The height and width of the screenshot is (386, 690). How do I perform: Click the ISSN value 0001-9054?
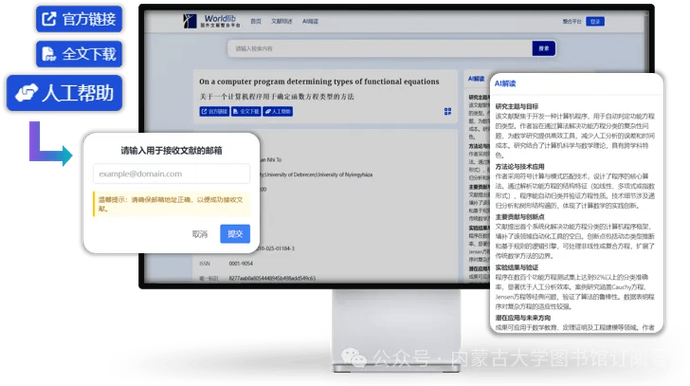241,263
